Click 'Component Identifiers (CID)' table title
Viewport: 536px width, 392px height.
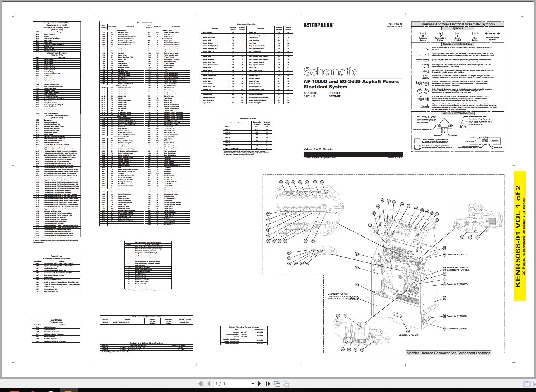56,23
